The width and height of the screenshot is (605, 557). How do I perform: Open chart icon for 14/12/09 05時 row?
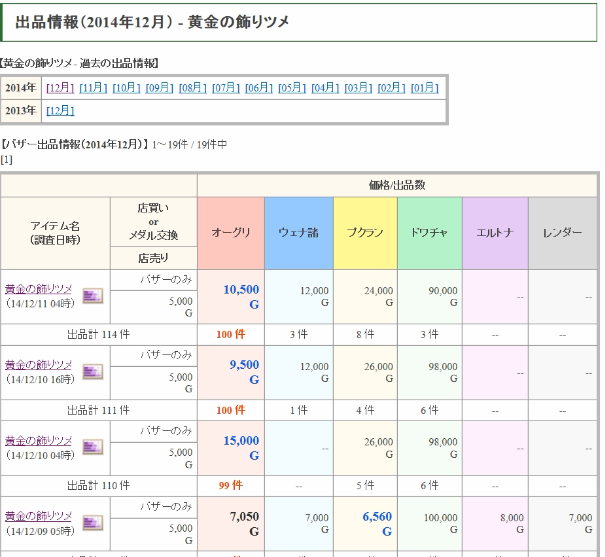(93, 523)
